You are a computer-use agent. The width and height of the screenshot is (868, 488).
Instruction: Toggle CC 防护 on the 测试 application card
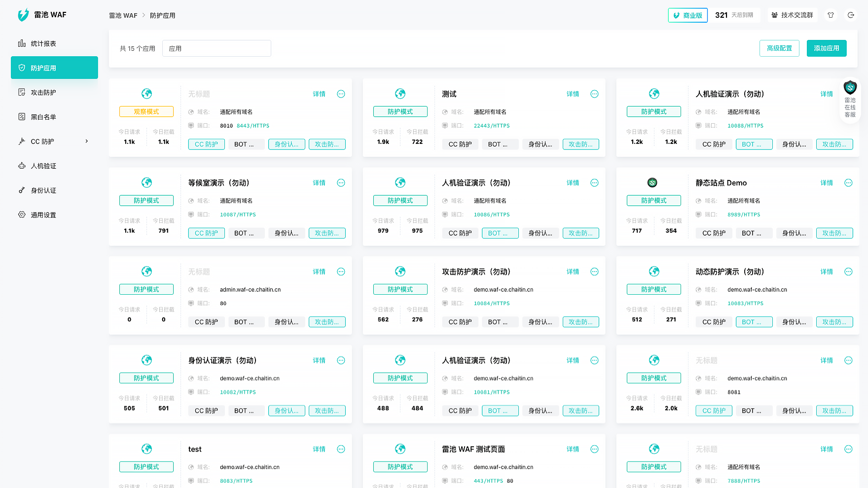pos(460,144)
